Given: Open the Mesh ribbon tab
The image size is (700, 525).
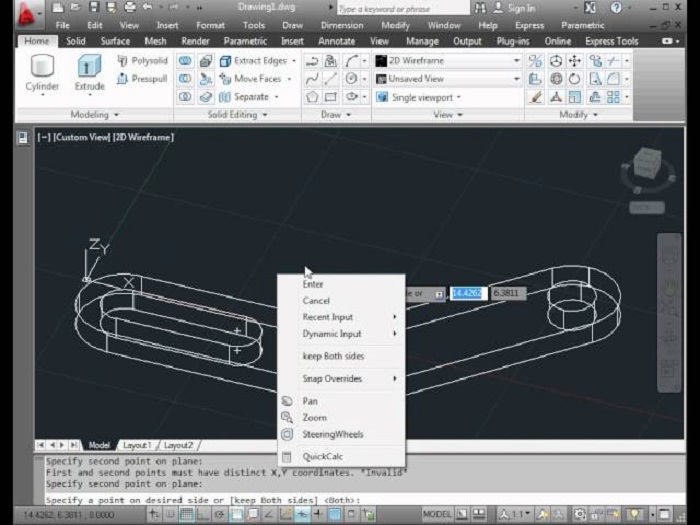Looking at the screenshot, I should (154, 41).
